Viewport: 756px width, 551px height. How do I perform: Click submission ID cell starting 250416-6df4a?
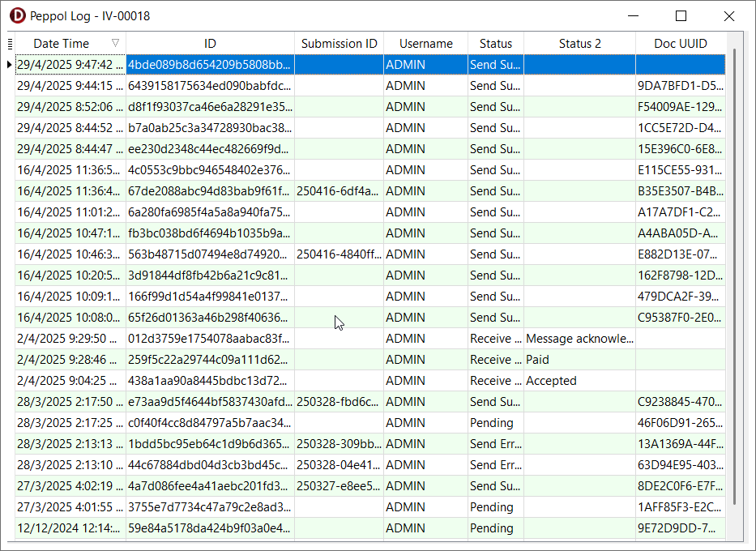tap(338, 191)
